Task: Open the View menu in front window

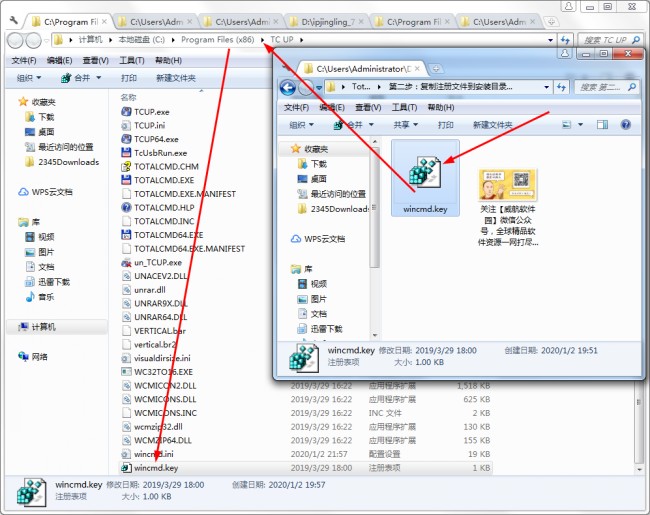Action: click(x=368, y=107)
